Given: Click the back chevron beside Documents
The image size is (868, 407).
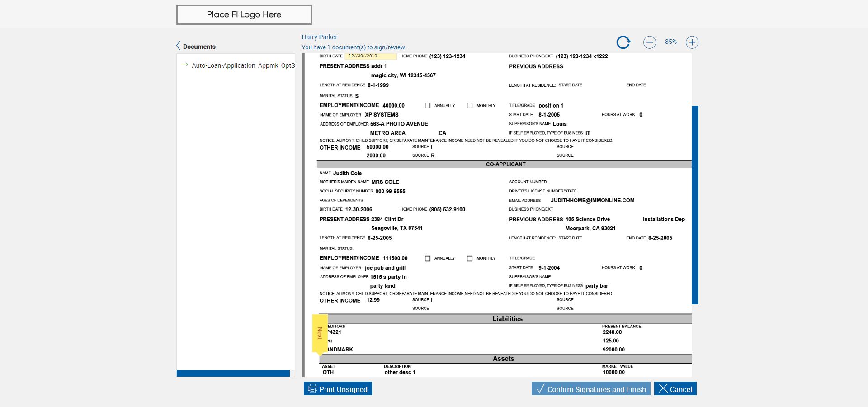Looking at the screenshot, I should (x=178, y=46).
